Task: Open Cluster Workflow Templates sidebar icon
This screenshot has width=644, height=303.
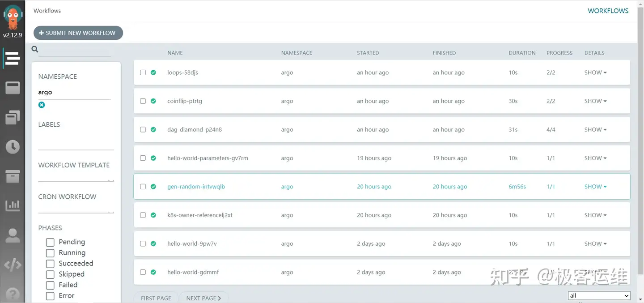Action: (x=13, y=117)
